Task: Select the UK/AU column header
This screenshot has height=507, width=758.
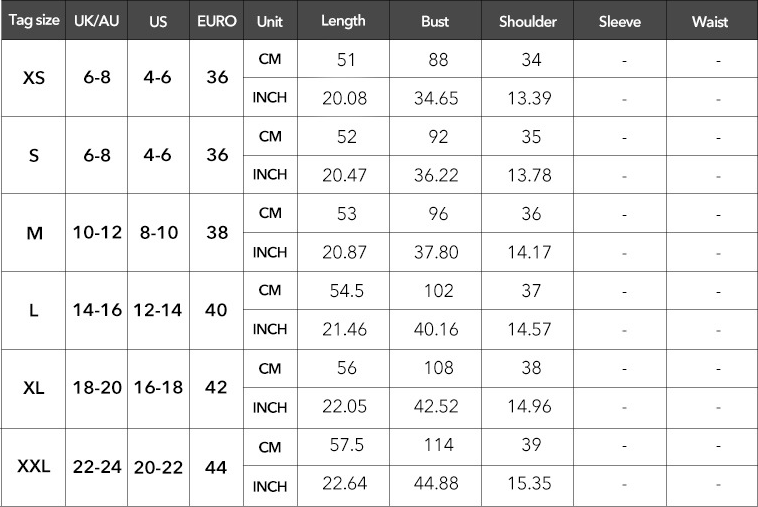Action: [97, 21]
